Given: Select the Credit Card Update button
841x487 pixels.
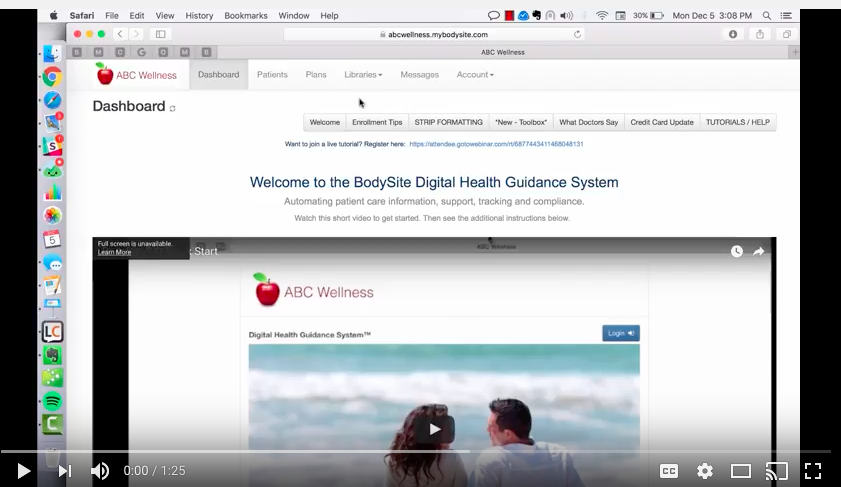Looking at the screenshot, I should (x=662, y=122).
